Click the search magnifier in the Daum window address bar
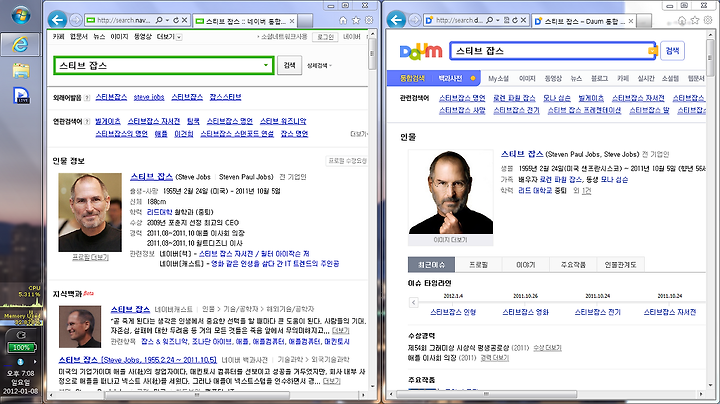 pos(489,20)
